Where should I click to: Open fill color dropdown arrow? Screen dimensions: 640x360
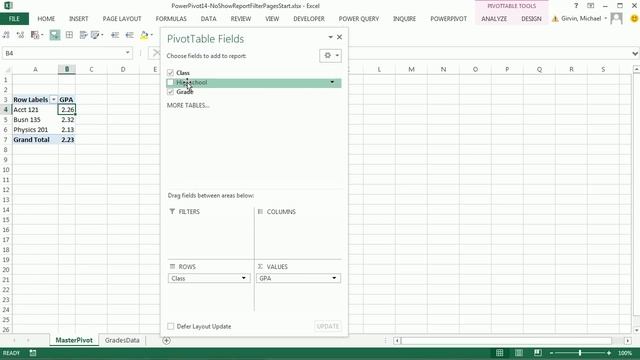click(x=152, y=35)
